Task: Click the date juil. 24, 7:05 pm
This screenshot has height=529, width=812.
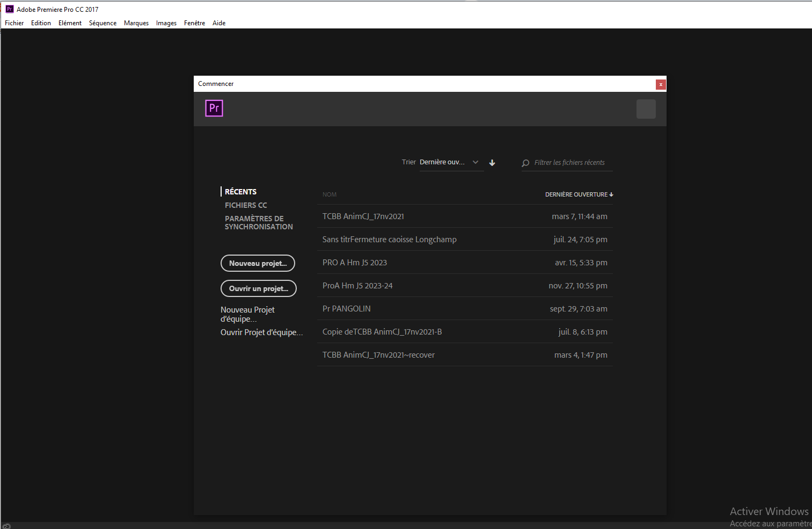Action: click(x=580, y=240)
